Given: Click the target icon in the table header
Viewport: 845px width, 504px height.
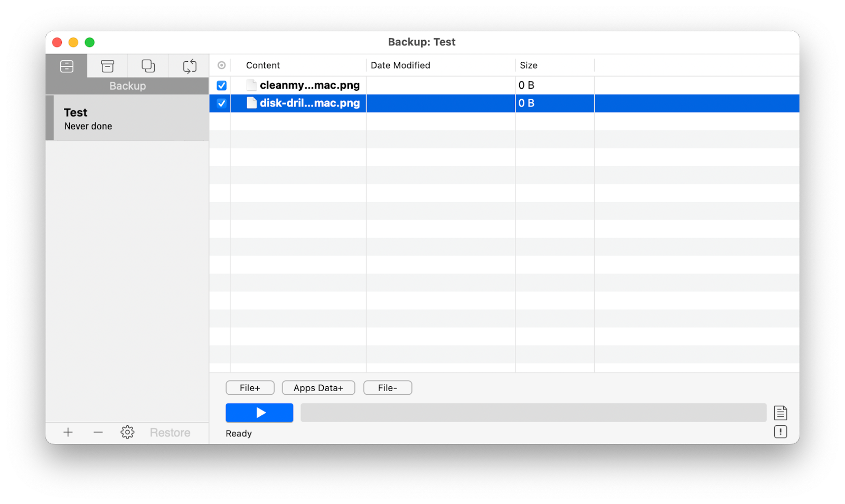Looking at the screenshot, I should point(221,65).
